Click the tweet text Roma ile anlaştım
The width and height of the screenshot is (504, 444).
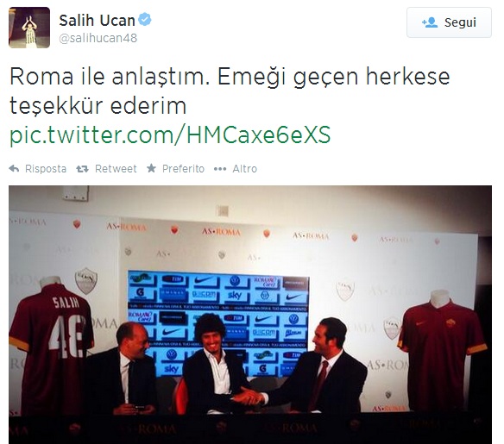click(110, 77)
